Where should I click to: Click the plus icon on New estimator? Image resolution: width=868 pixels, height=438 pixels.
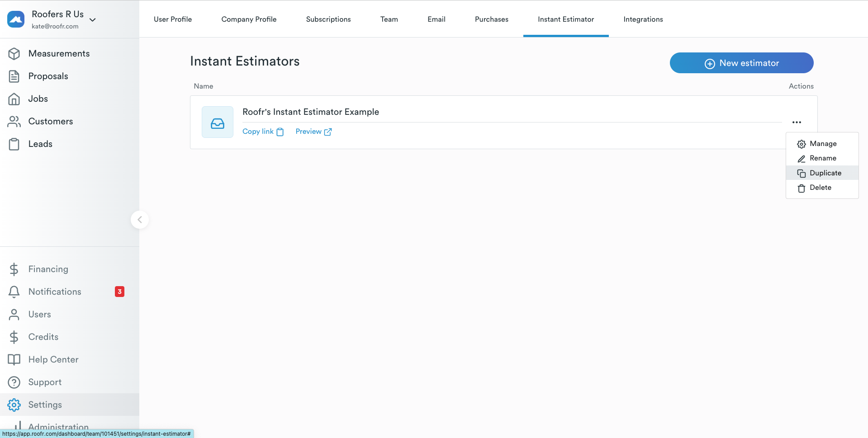[710, 64]
